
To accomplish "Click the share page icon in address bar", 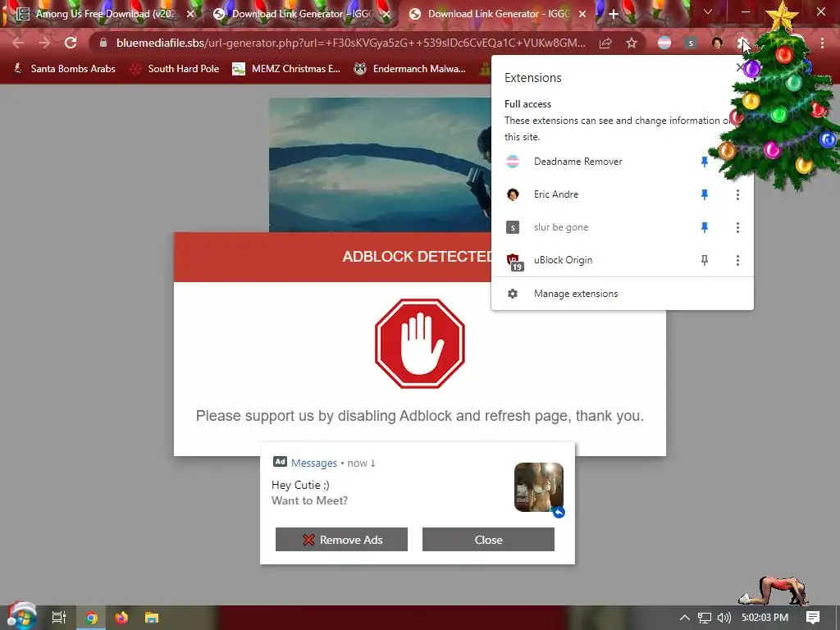I will (605, 43).
